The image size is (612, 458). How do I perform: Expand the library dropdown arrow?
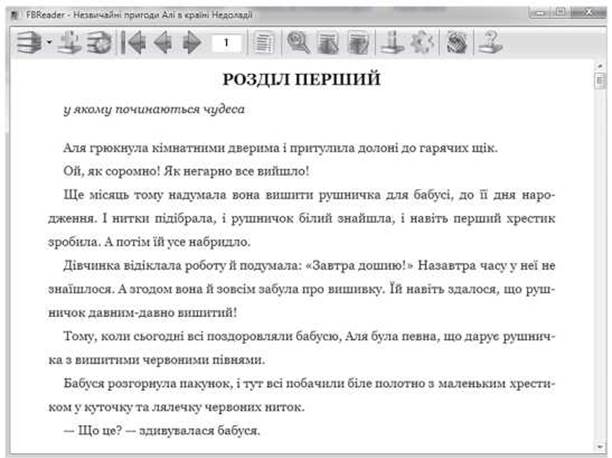[49, 42]
